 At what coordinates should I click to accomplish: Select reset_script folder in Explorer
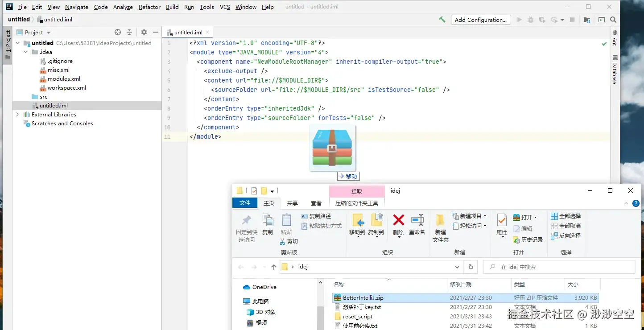[x=358, y=316]
